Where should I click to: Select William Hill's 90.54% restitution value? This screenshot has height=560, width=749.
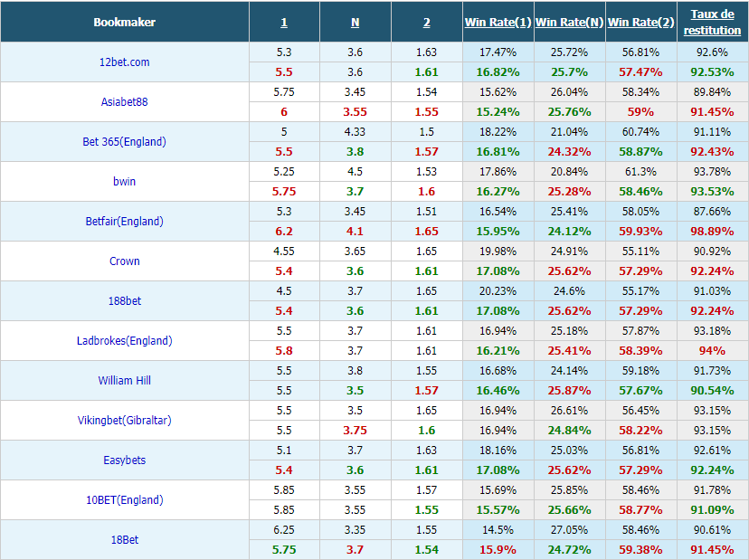point(712,391)
